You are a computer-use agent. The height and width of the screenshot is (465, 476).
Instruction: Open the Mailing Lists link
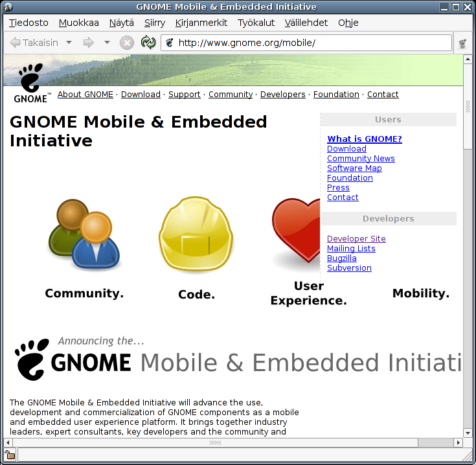point(351,249)
